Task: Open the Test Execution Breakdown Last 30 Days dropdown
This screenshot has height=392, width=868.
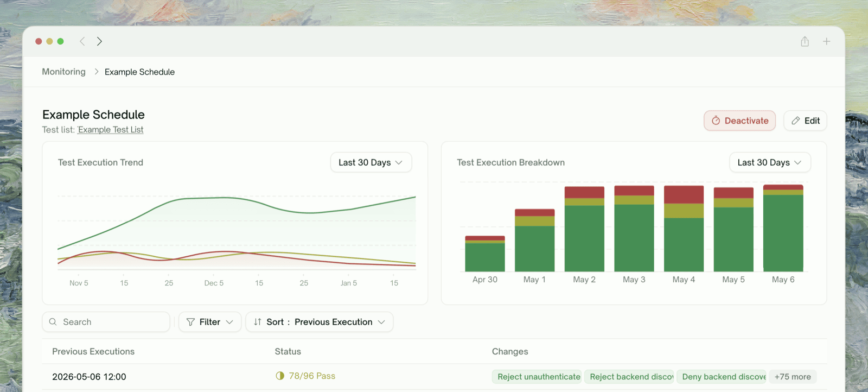Action: [770, 162]
